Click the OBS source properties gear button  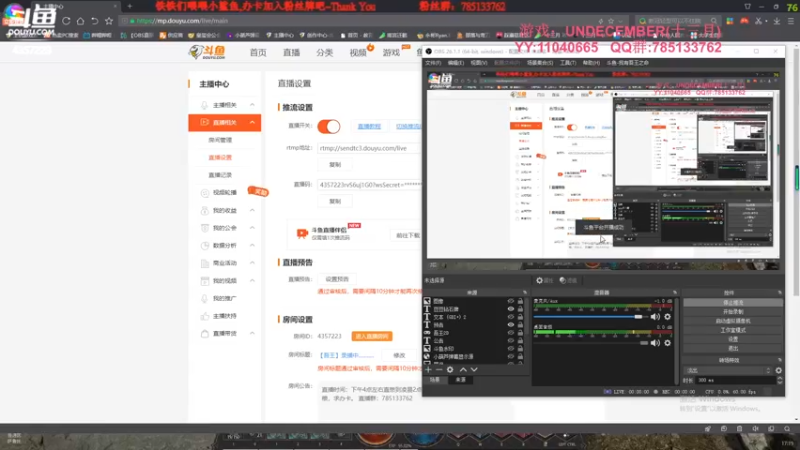[x=544, y=280]
